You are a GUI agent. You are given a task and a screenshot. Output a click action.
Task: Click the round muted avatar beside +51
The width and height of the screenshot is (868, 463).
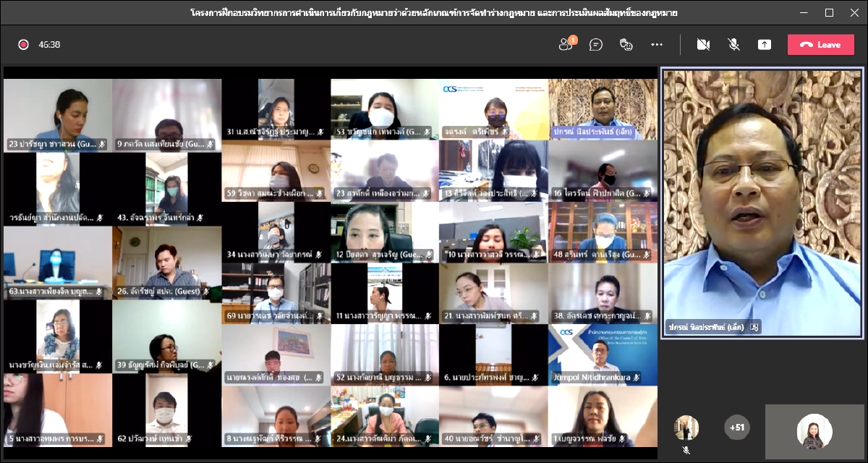click(686, 428)
